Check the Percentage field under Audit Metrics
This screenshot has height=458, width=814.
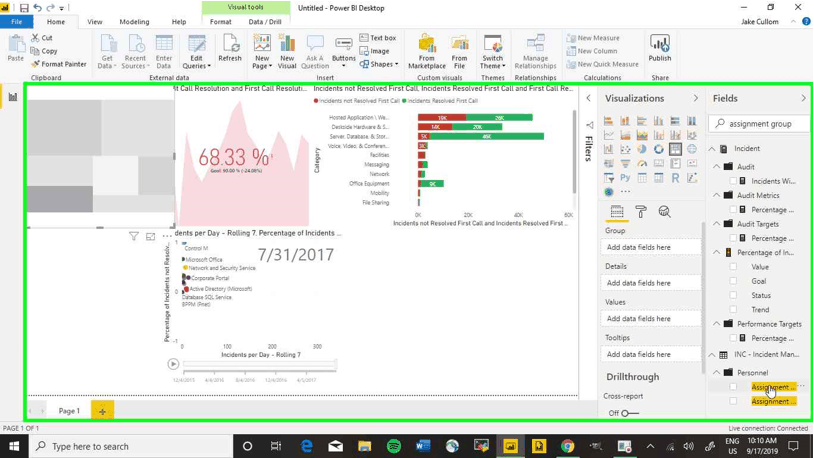[733, 210]
